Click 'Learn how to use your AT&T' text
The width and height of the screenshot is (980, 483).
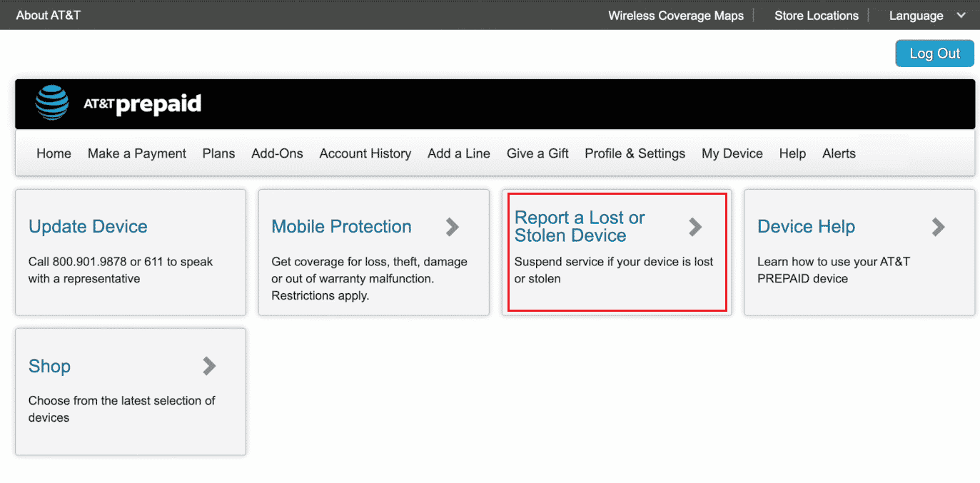pos(834,270)
